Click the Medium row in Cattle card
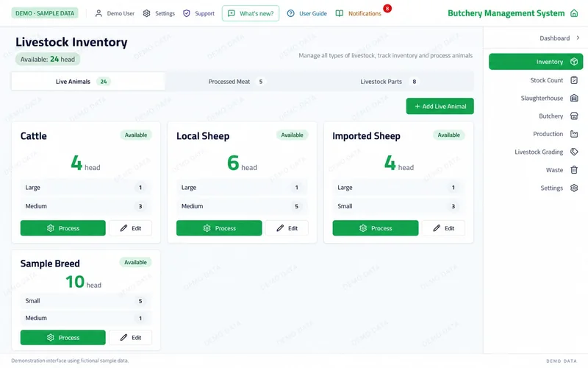 tap(86, 206)
